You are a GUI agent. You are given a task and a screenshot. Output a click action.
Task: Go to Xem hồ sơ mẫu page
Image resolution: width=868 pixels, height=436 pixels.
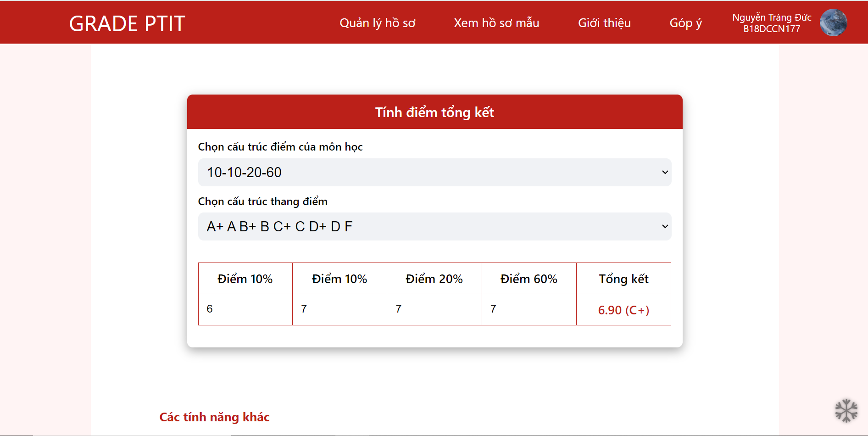pos(496,23)
